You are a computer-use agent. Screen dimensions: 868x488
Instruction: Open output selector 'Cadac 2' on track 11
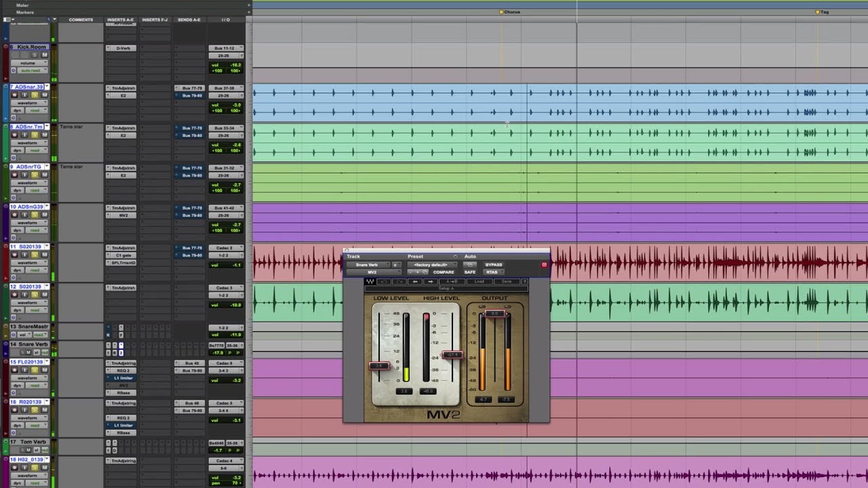click(226, 248)
